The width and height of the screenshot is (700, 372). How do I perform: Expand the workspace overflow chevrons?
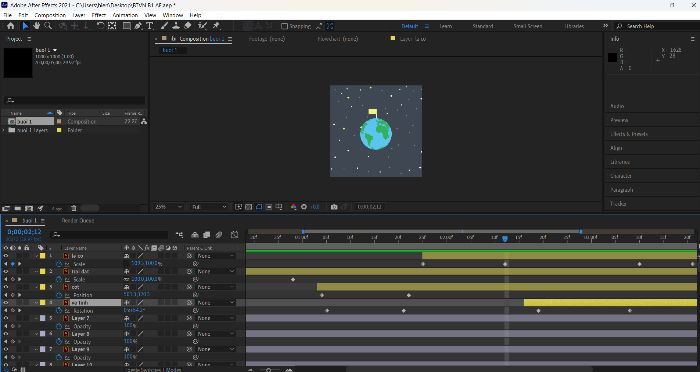[605, 26]
